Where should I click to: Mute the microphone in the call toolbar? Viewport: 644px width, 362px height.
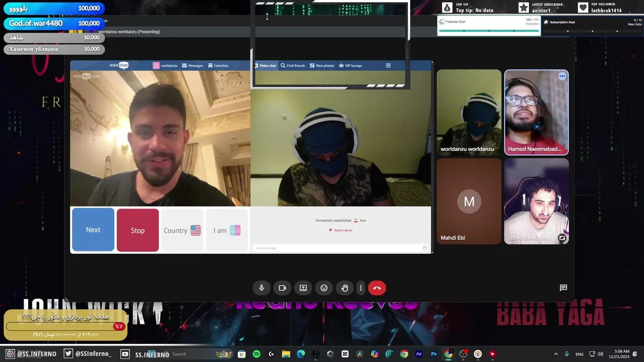pyautogui.click(x=262, y=288)
